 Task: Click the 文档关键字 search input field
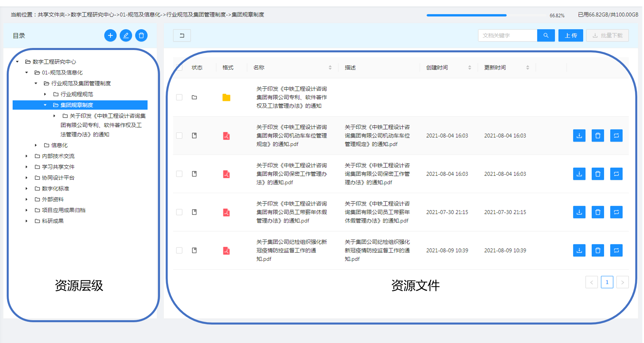tap(507, 35)
